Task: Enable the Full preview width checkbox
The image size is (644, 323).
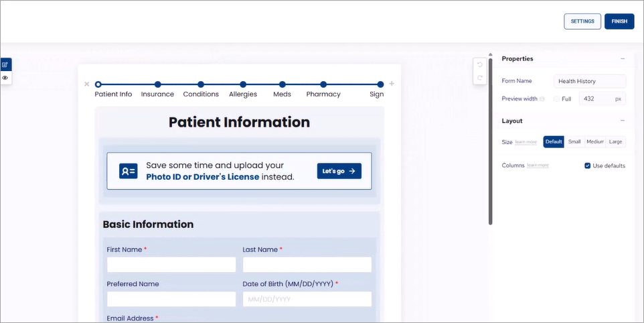Action: point(556,99)
